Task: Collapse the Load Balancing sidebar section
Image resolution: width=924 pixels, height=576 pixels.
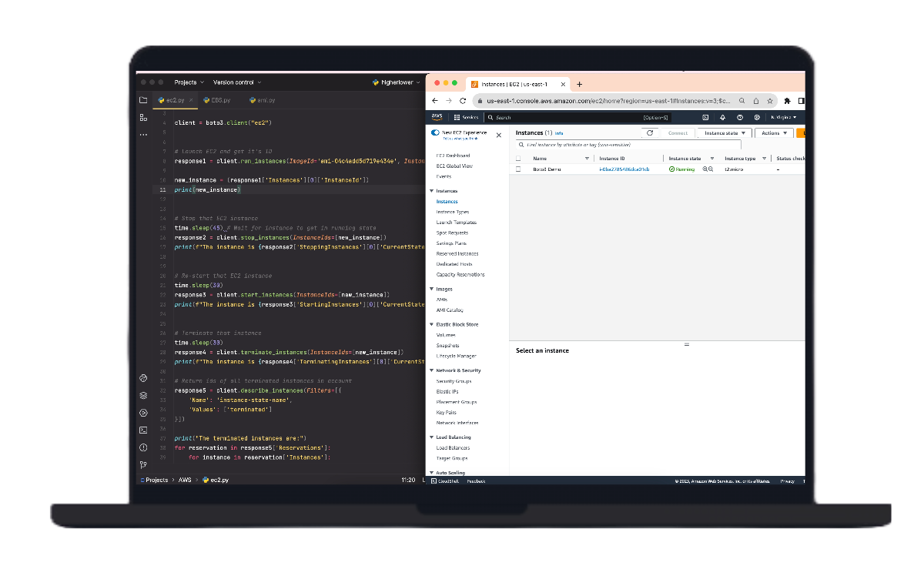Action: coord(432,437)
